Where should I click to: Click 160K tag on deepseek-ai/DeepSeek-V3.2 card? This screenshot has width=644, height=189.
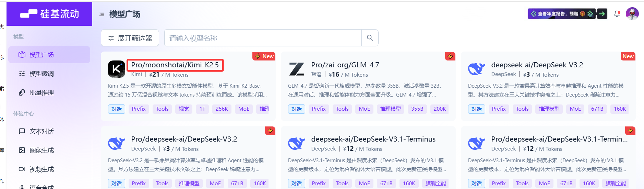coord(620,109)
